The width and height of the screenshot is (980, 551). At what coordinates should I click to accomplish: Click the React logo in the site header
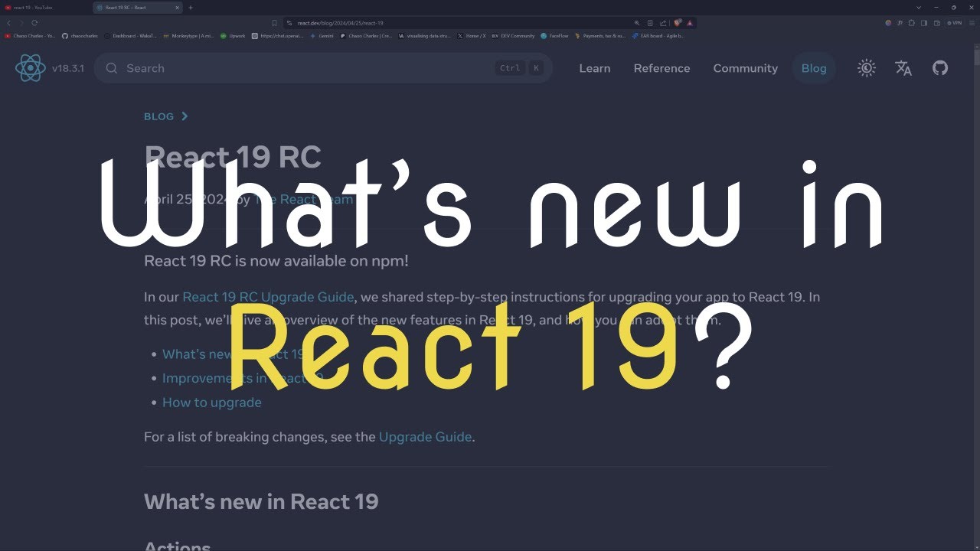click(x=30, y=68)
